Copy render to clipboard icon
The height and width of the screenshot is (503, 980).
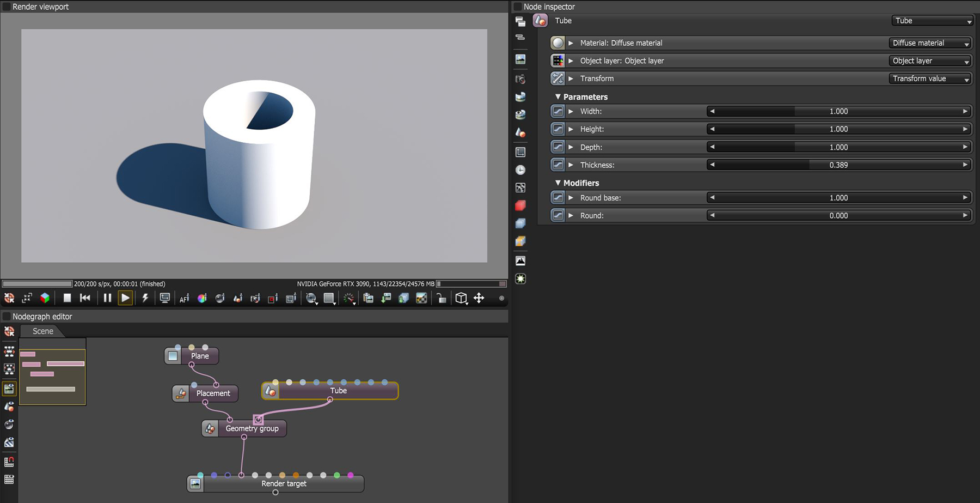point(368,298)
